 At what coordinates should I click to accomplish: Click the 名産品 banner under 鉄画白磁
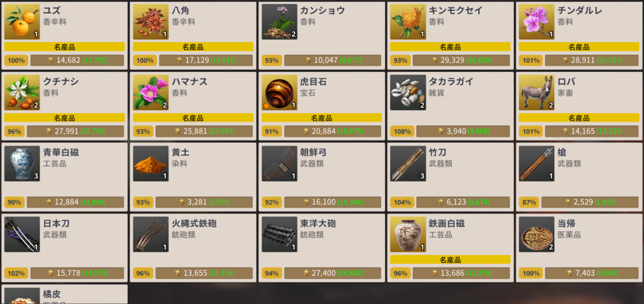pyautogui.click(x=450, y=260)
